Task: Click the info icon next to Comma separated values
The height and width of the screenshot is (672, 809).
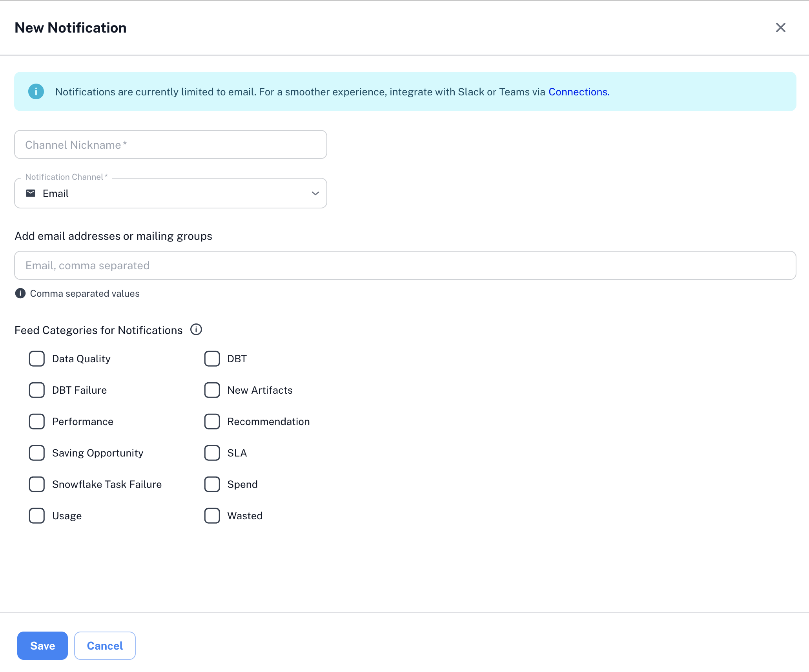Action: pos(20,293)
